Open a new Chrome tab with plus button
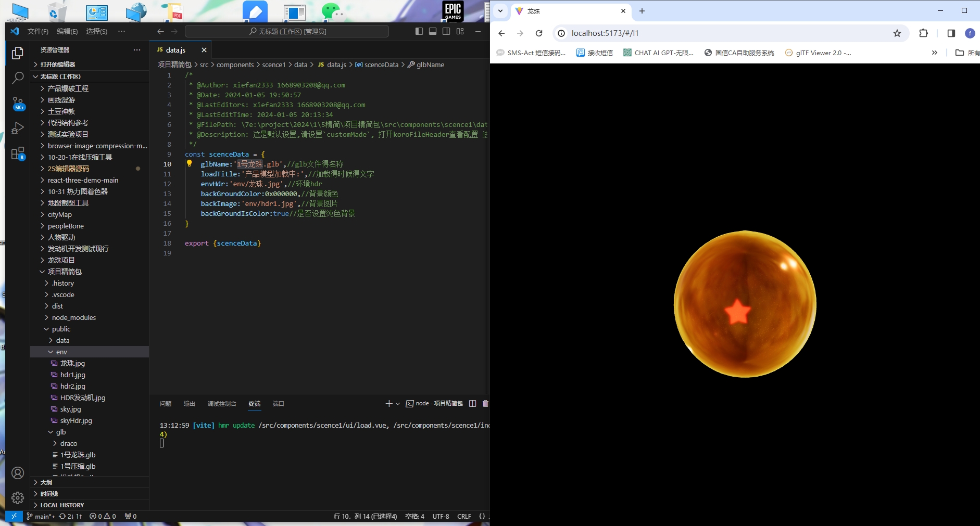Image resolution: width=980 pixels, height=526 pixels. pyautogui.click(x=642, y=11)
